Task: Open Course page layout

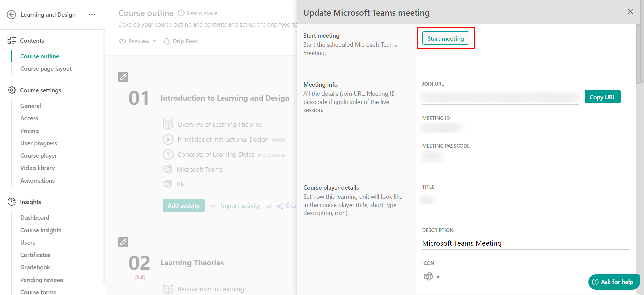Action: 46,69
